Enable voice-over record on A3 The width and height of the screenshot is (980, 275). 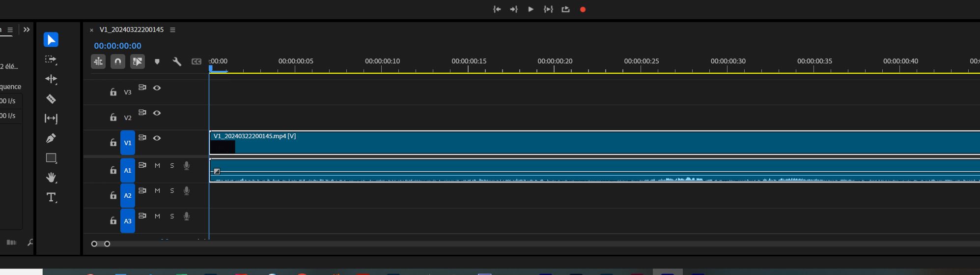(x=187, y=216)
